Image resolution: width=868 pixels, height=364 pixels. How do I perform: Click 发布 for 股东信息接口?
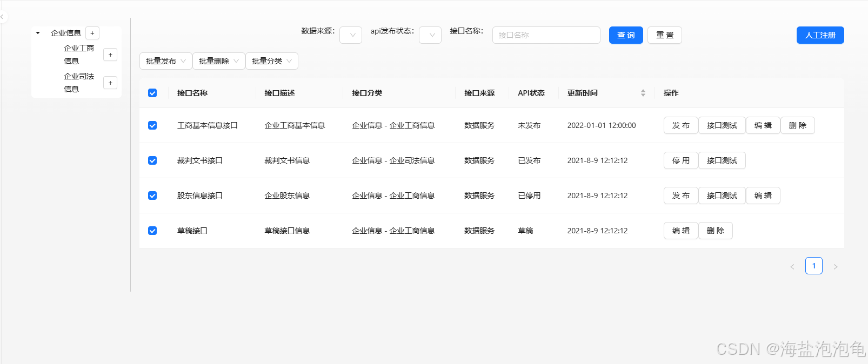point(681,196)
